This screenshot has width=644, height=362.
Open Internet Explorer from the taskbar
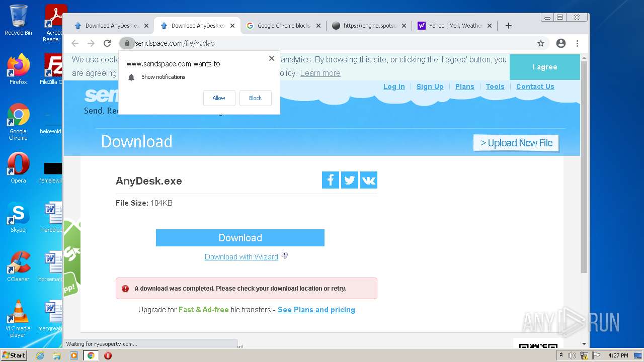(x=40, y=355)
